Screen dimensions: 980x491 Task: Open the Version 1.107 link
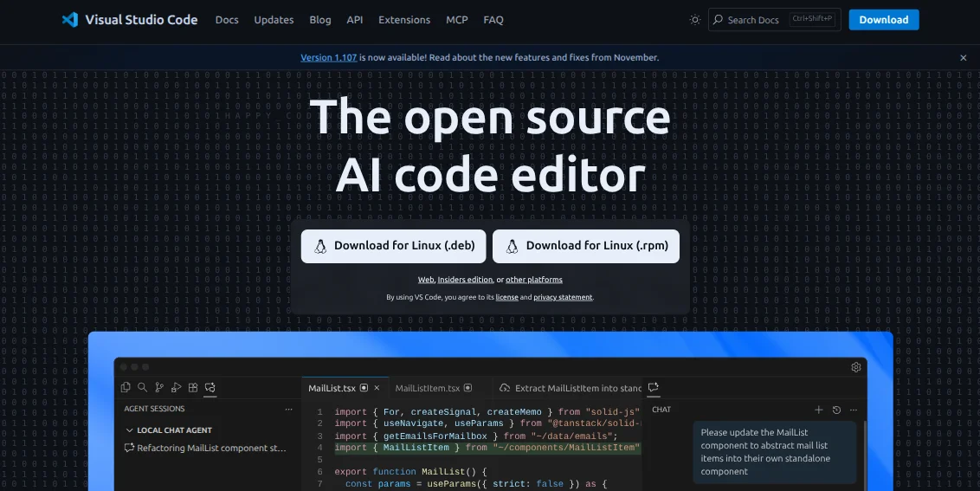point(329,57)
